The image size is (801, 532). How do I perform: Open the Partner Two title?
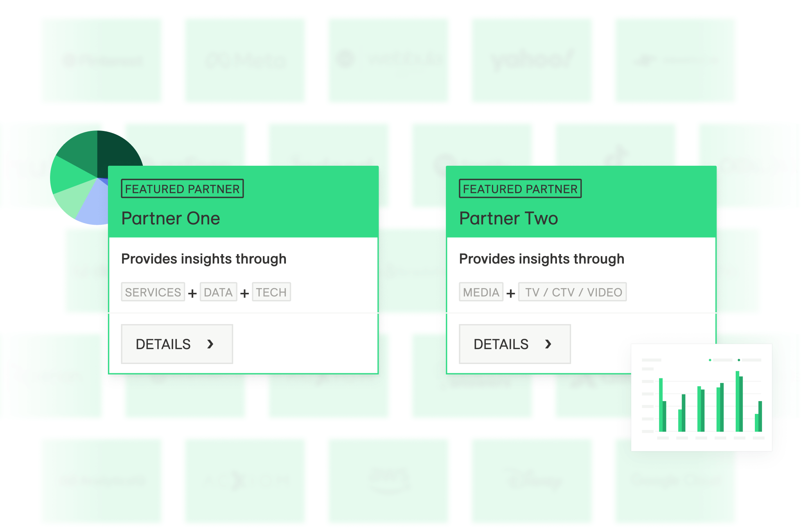point(508,218)
